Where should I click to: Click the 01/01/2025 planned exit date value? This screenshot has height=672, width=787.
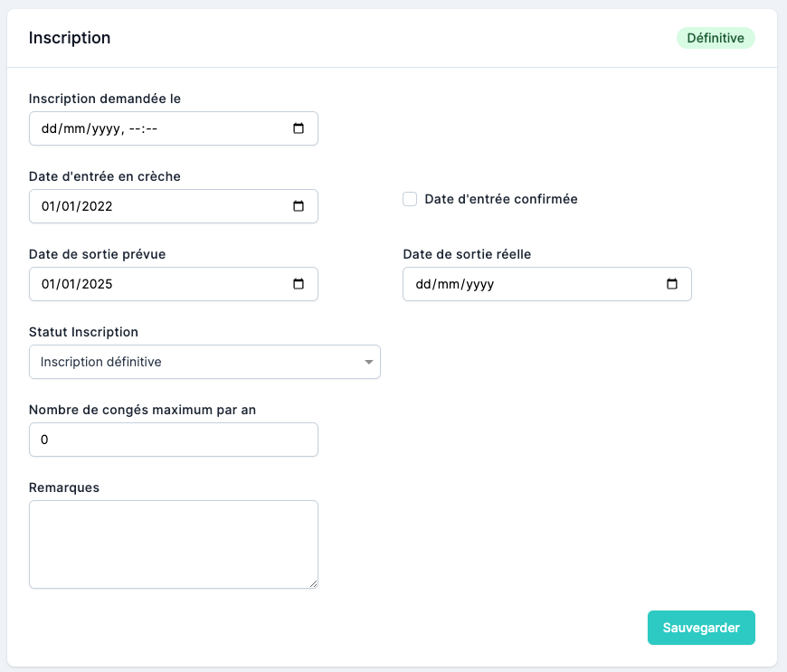pos(77,284)
